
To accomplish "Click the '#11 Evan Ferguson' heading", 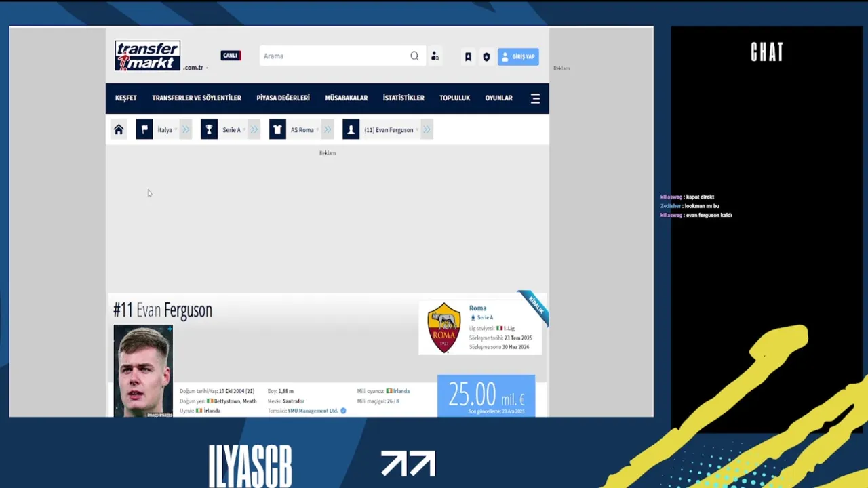I will click(163, 310).
